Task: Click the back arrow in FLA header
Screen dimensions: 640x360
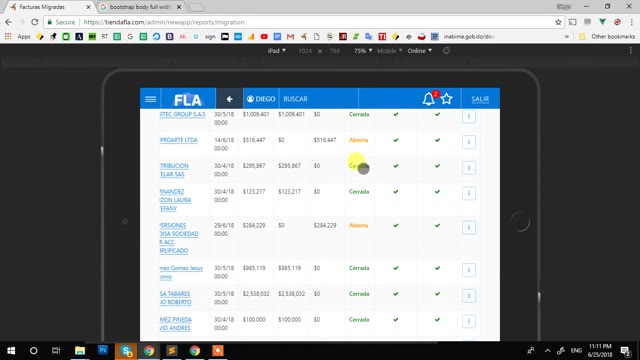Action: pos(229,99)
